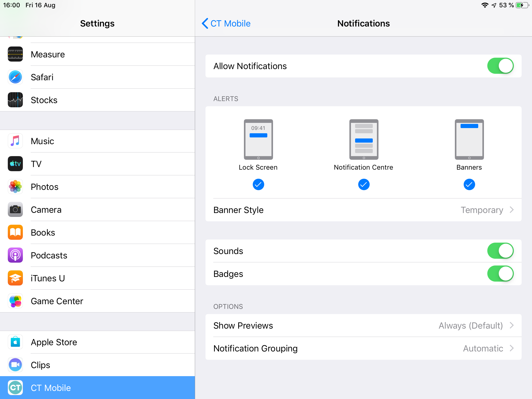The width and height of the screenshot is (532, 399).
Task: Select Books in the settings list
Action: click(43, 232)
